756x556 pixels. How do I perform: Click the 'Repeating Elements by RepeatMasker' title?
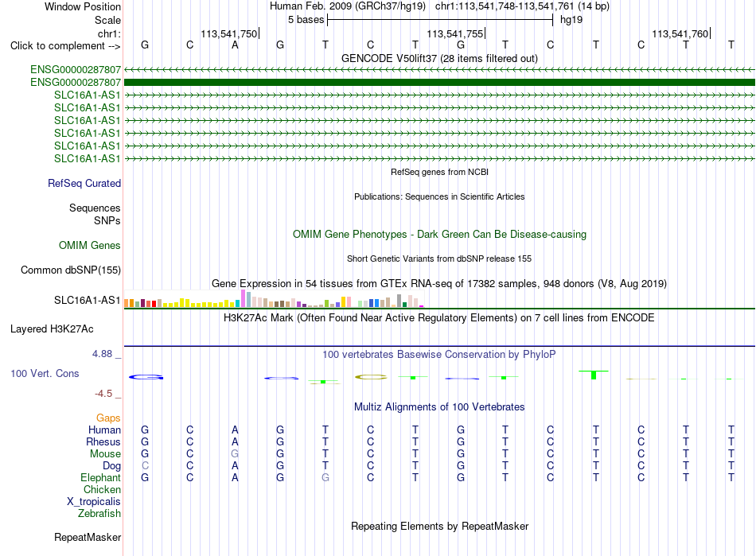(439, 527)
